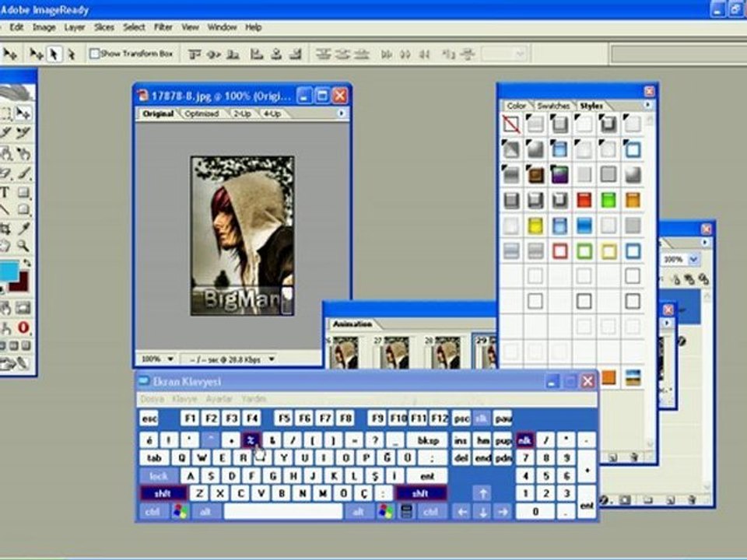
Task: Enable Show Transform Box checkbox
Action: [x=95, y=54]
